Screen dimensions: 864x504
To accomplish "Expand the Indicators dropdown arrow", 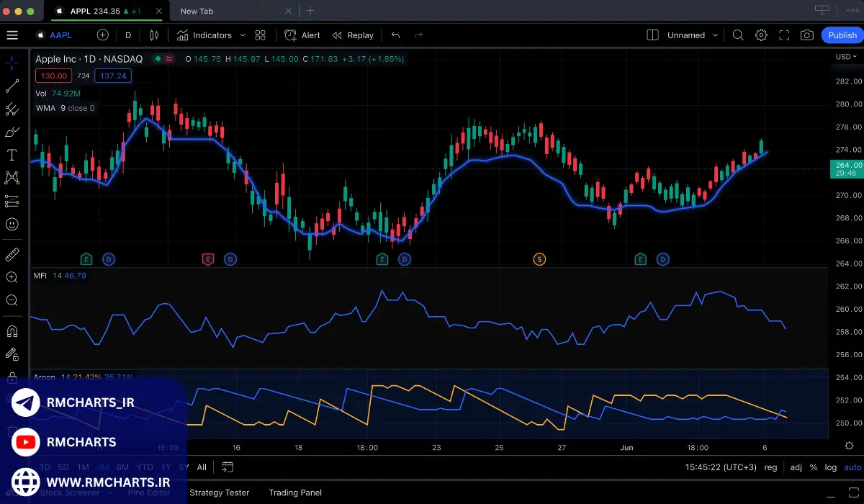I will [x=243, y=35].
